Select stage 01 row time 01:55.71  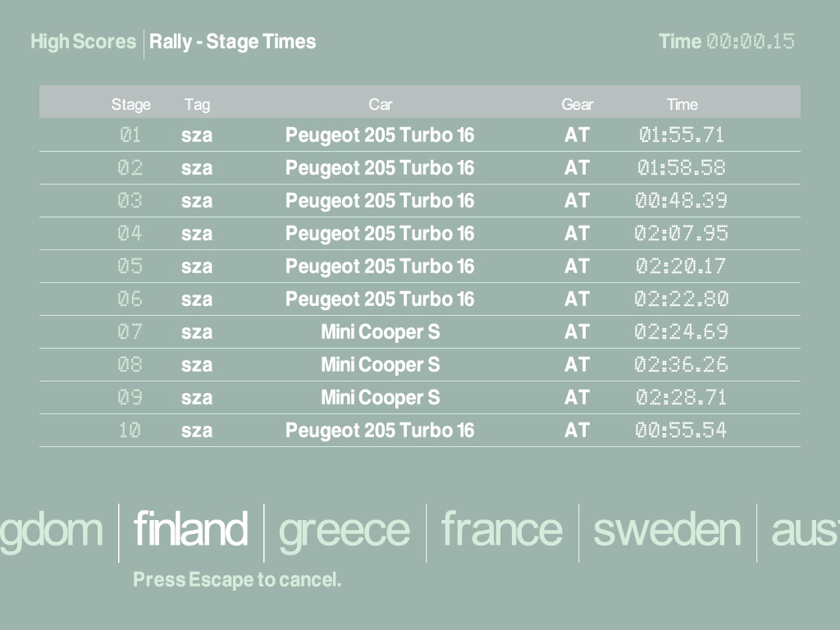681,135
